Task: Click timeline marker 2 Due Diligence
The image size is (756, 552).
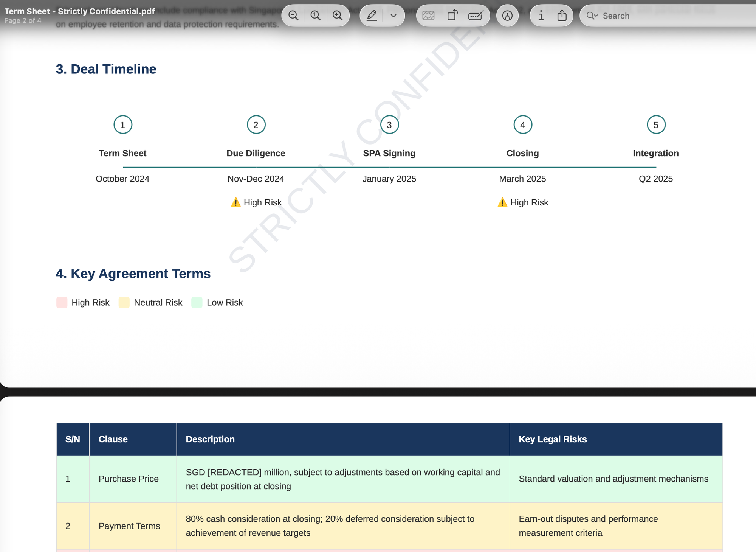Action: (256, 124)
